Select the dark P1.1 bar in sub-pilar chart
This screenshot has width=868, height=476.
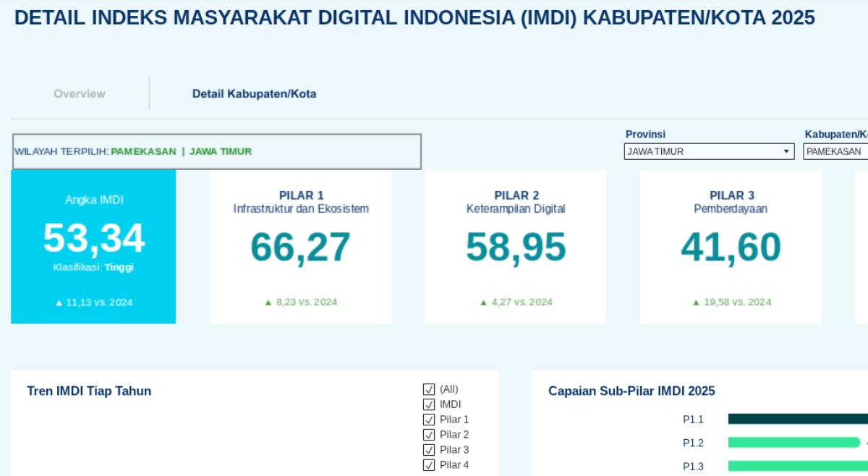(797, 419)
